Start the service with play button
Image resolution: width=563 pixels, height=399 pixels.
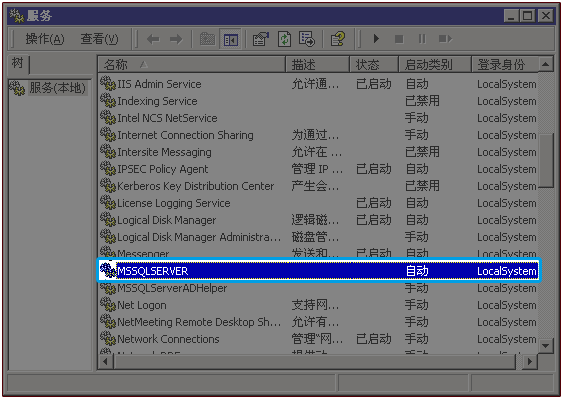pyautogui.click(x=376, y=38)
